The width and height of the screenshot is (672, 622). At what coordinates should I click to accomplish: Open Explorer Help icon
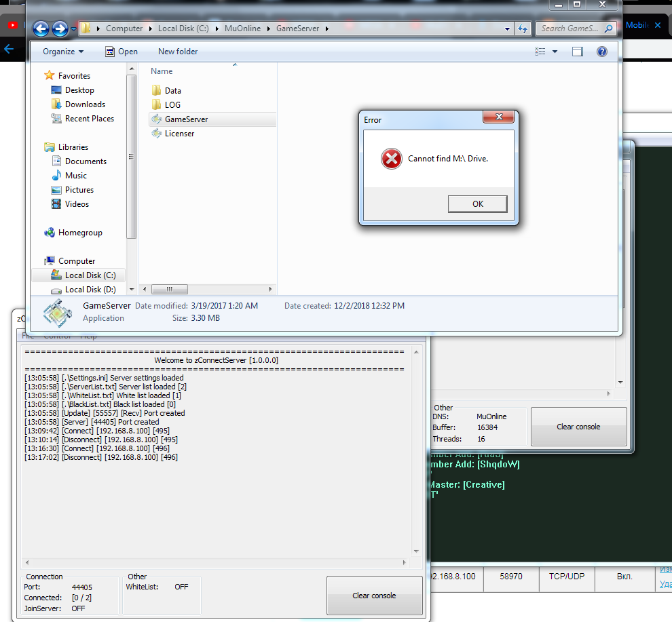tap(601, 52)
